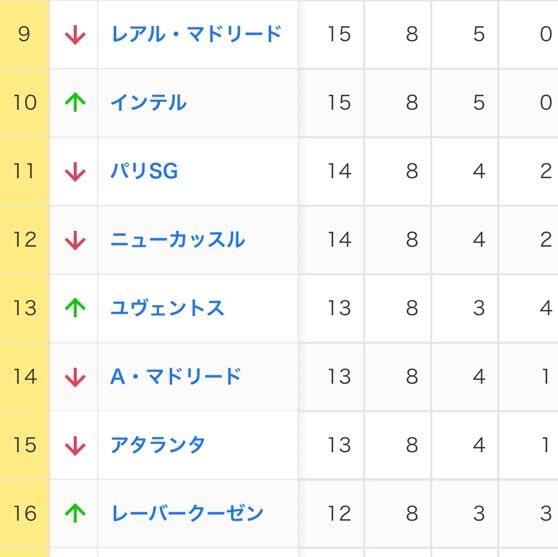Open the A・マドリード team link
558x557 pixels.
click(176, 376)
